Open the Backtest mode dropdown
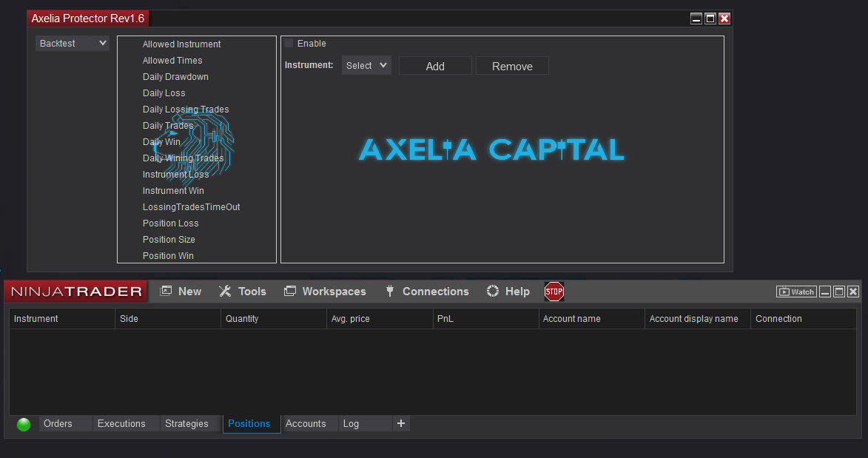 tap(72, 43)
